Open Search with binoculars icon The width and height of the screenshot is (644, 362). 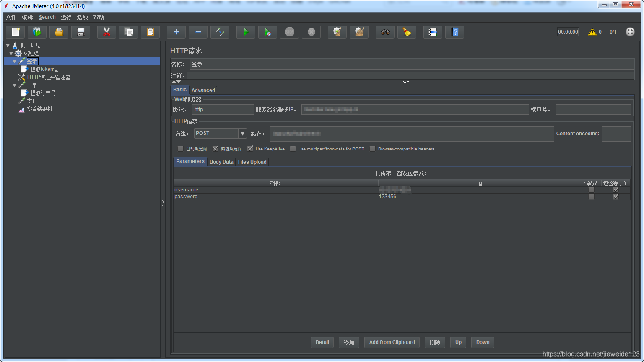pos(385,32)
